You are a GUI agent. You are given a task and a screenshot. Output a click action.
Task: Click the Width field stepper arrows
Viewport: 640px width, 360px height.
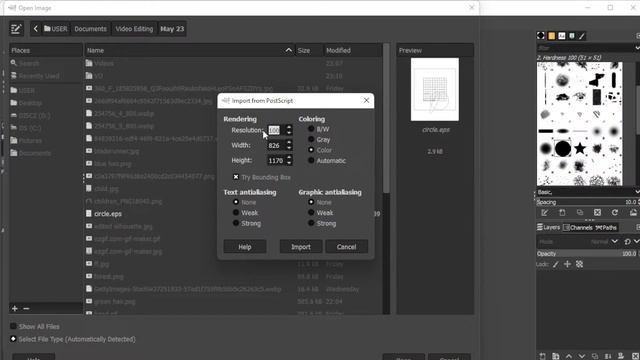click(x=289, y=145)
